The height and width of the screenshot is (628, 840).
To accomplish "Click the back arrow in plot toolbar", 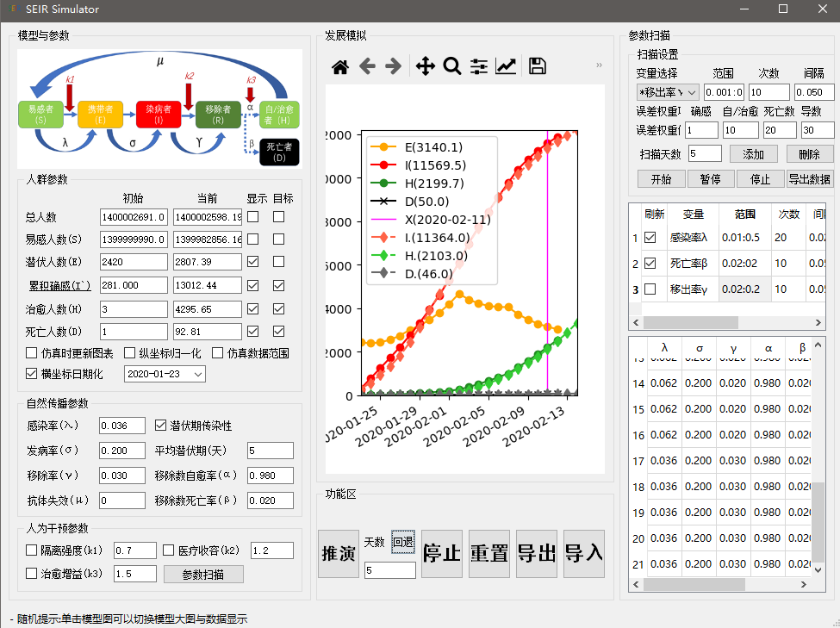I will (368, 66).
